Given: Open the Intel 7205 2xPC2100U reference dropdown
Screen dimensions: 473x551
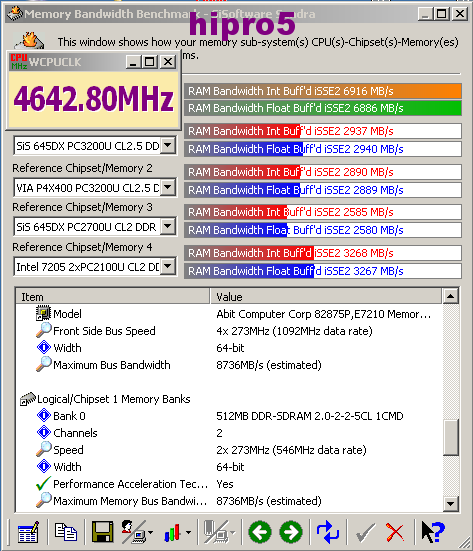Looking at the screenshot, I should 168,266.
